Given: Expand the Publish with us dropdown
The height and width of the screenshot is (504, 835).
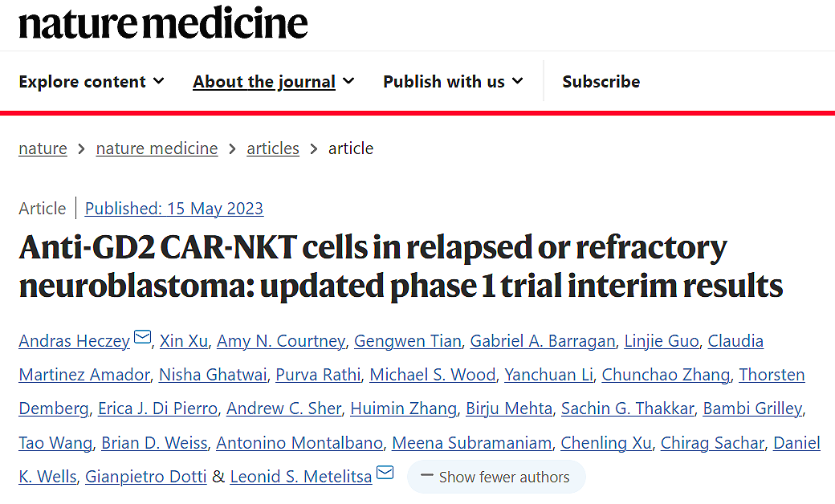Looking at the screenshot, I should click(453, 81).
